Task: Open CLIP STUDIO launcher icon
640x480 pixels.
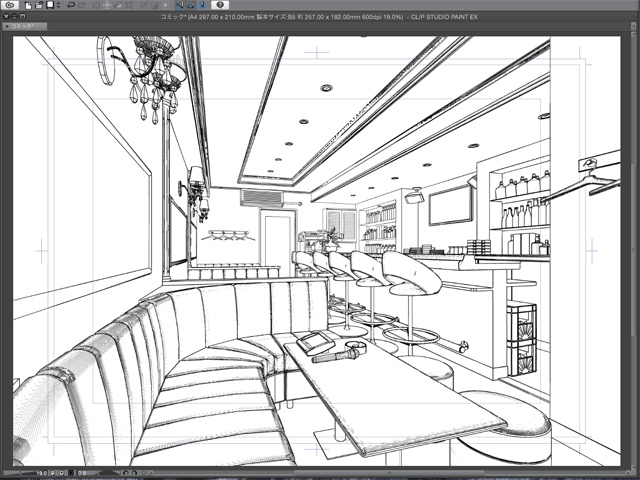Action: tap(10, 5)
